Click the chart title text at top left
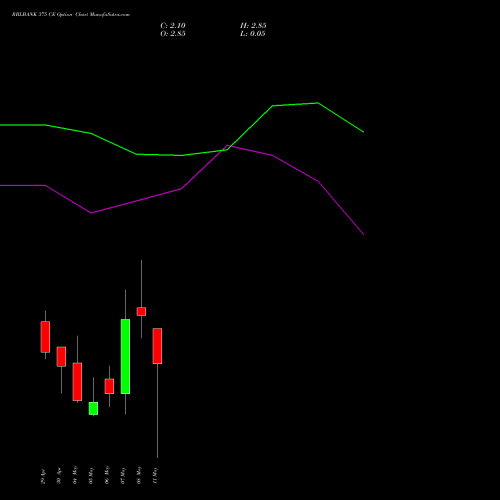The height and width of the screenshot is (500, 500). pyautogui.click(x=71, y=14)
